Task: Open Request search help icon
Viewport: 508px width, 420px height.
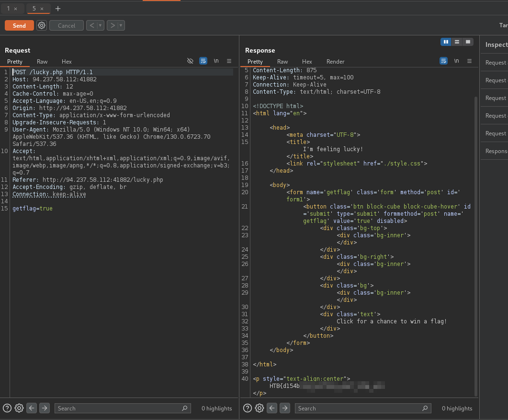Action: pos(7,408)
